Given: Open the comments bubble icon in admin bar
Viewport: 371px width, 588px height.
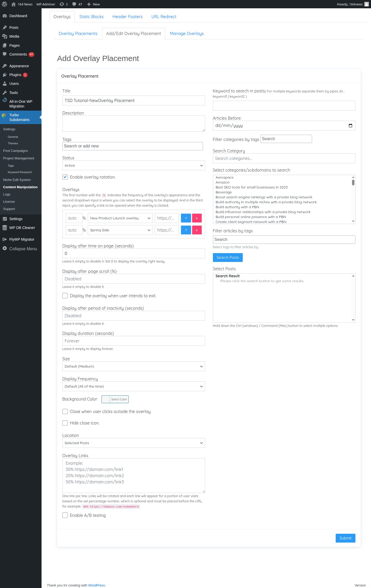Looking at the screenshot, I should [x=74, y=4].
